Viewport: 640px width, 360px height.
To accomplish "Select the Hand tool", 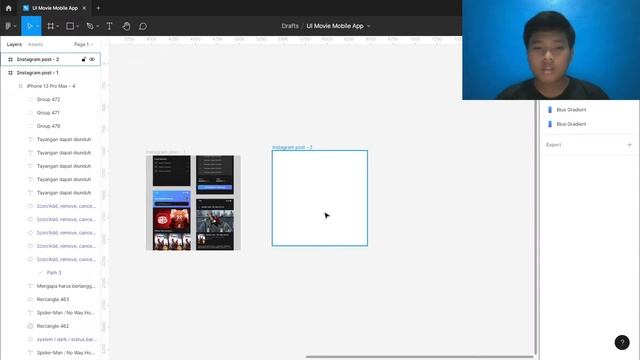I will 127,26.
